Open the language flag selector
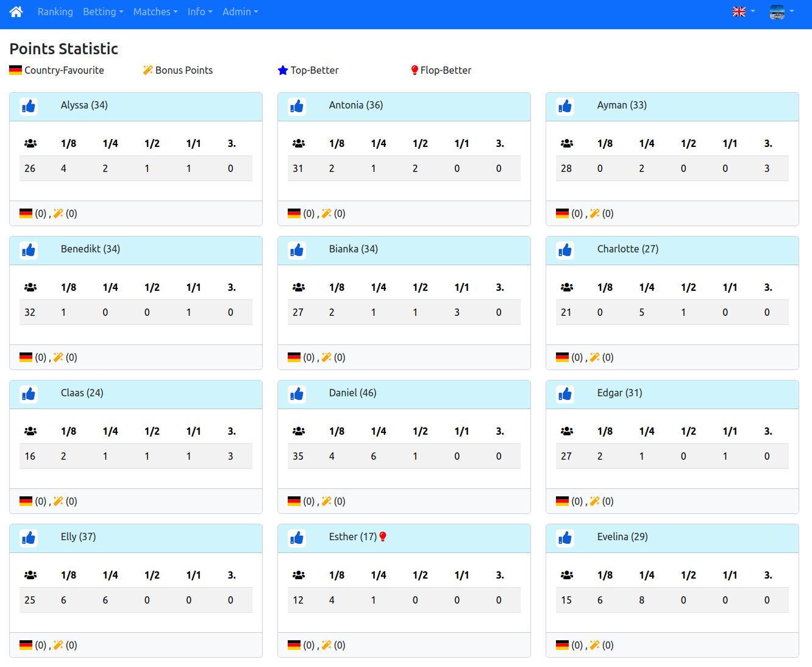This screenshot has width=812, height=667. pos(743,12)
